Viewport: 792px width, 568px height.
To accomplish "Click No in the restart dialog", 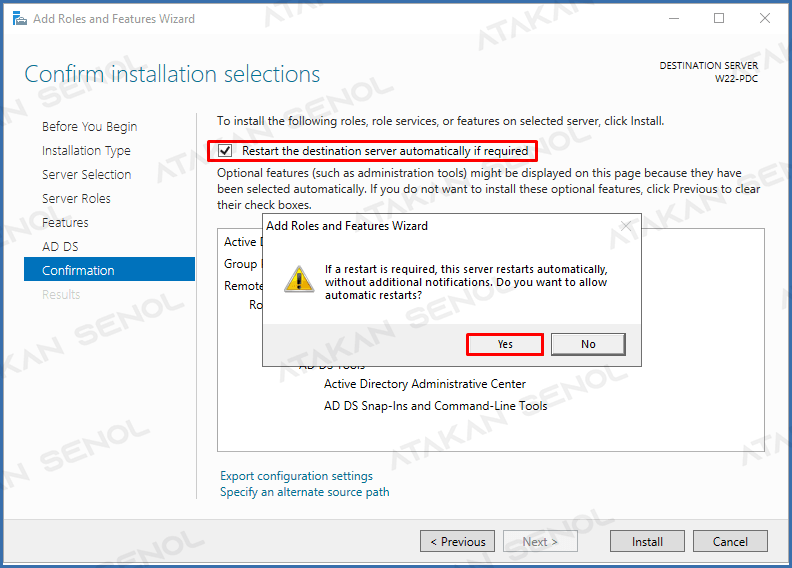I will pos(588,344).
